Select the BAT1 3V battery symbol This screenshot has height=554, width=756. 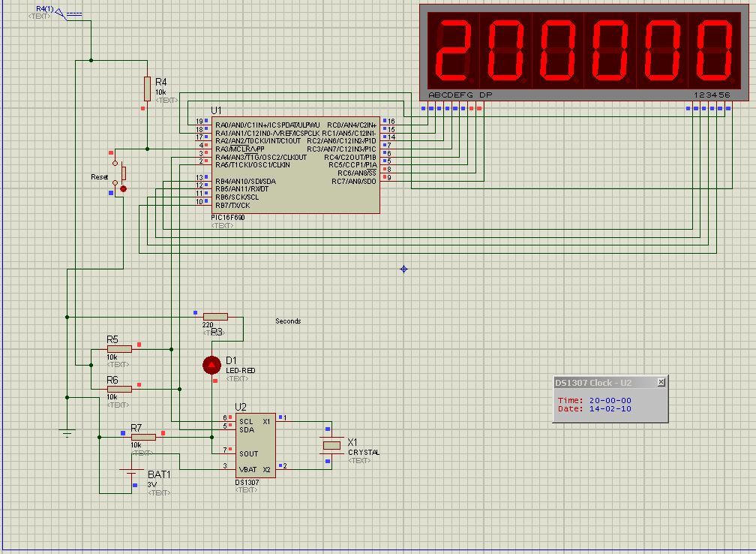pyautogui.click(x=131, y=476)
